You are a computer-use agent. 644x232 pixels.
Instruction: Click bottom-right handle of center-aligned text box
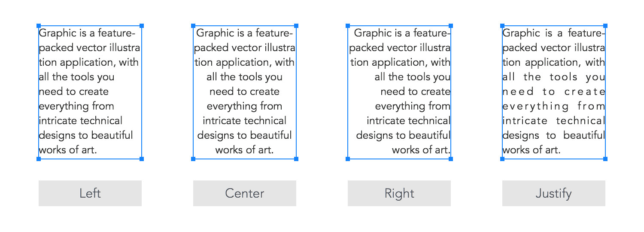tap(296, 159)
